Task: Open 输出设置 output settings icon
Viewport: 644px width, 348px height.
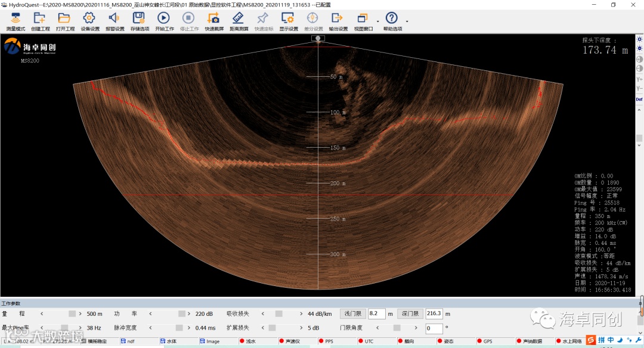Action: point(337,18)
